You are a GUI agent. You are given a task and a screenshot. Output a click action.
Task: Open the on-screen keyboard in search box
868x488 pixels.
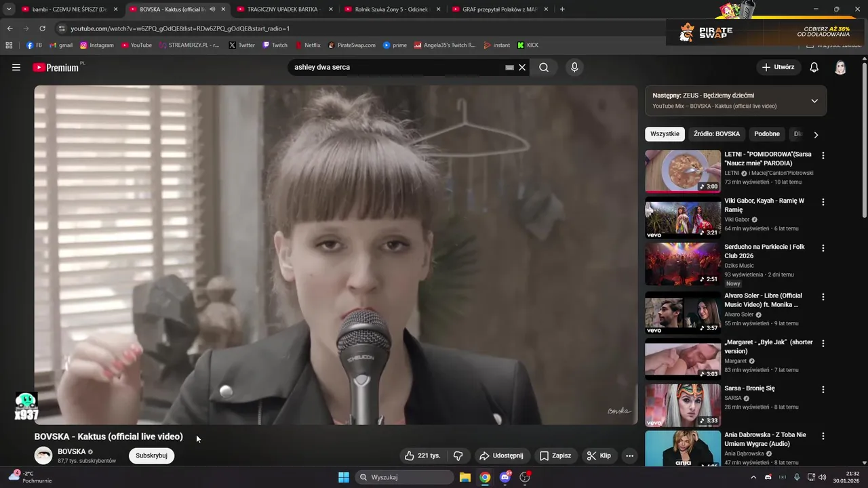pyautogui.click(x=509, y=67)
